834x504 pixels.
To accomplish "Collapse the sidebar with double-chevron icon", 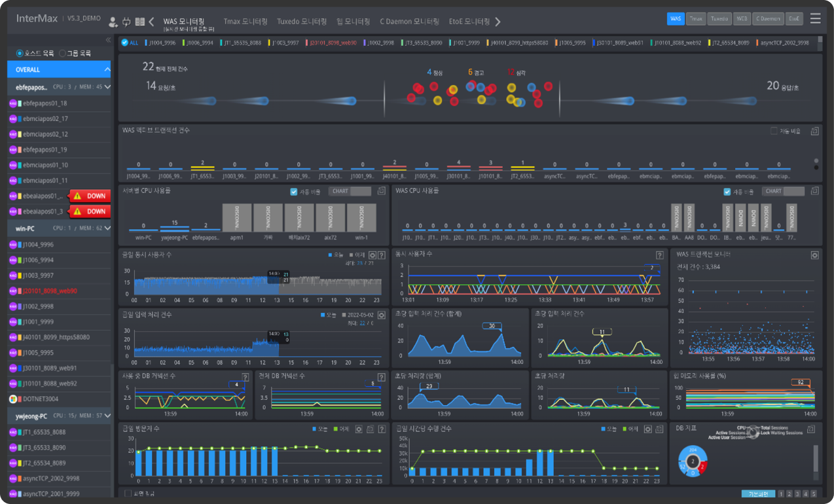I will pos(108,41).
